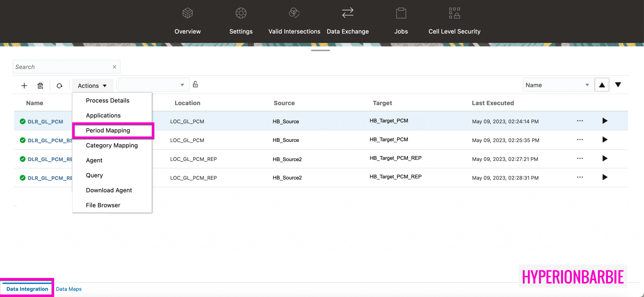Run the DLR_GL_PCM integration with play button
Screen dimensions: 644x297
(605, 121)
